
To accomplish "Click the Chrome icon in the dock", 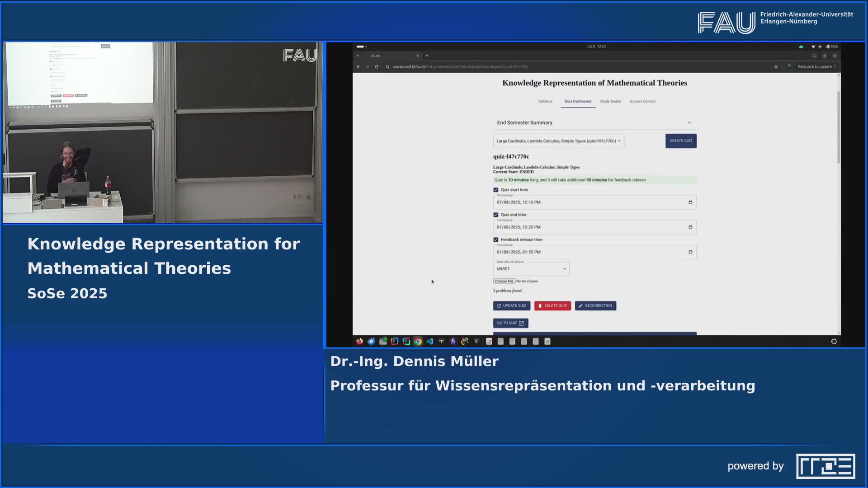I will 418,342.
